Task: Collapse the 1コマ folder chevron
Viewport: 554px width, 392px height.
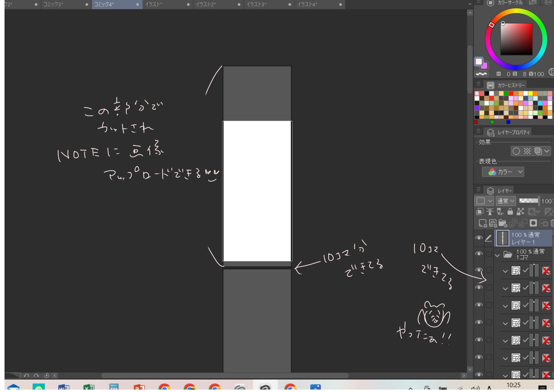Action: (498, 255)
